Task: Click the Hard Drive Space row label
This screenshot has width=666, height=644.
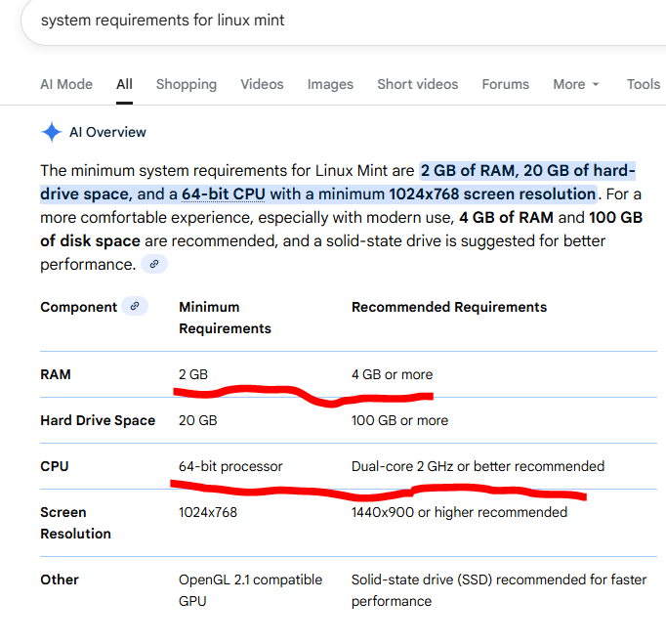Action: click(98, 420)
